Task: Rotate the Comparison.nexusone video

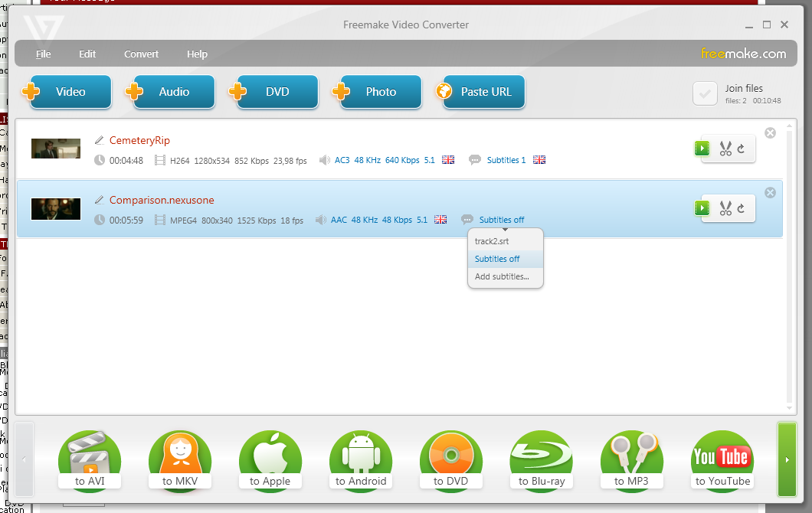Action: coord(741,208)
